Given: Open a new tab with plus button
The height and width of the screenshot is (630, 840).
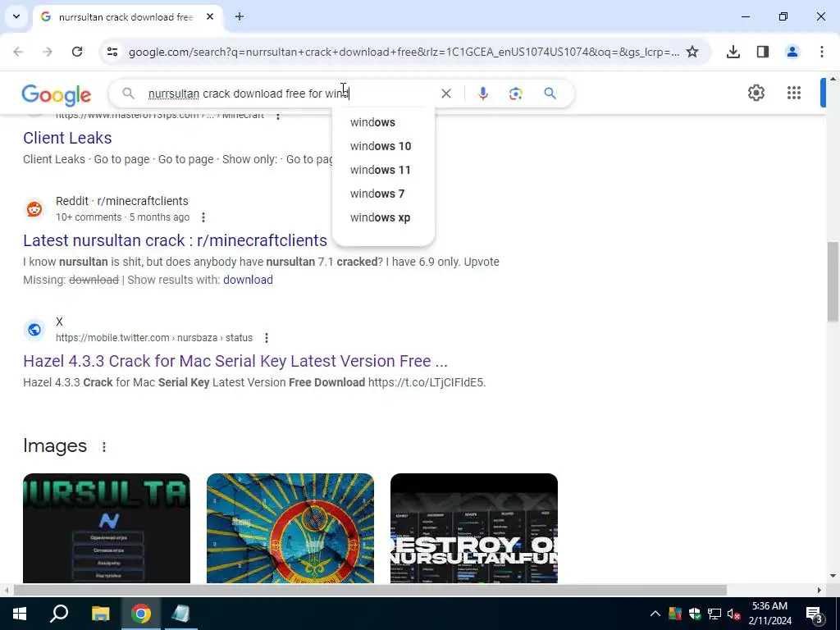Looking at the screenshot, I should pyautogui.click(x=240, y=16).
